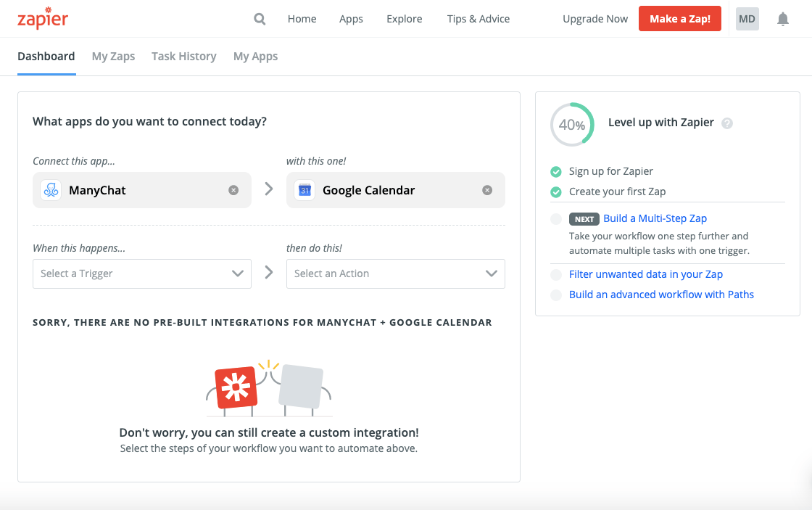Click the custom integration headline text
This screenshot has width=812, height=510.
tap(269, 433)
